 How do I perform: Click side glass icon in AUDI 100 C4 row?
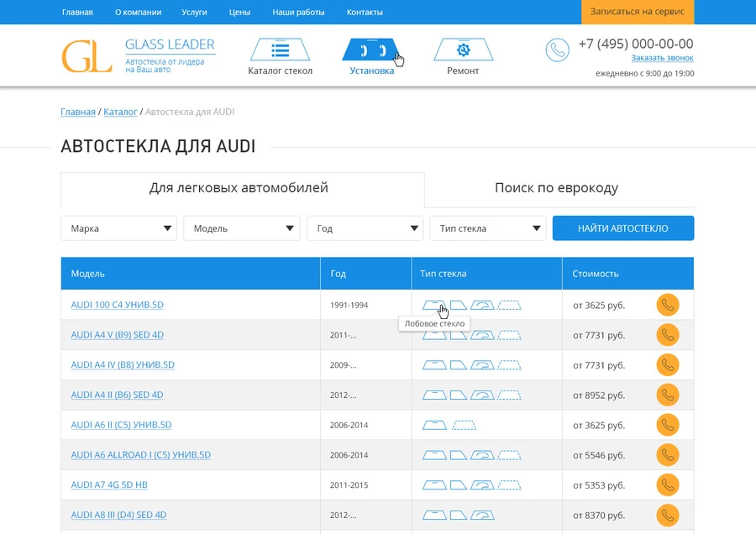click(458, 305)
